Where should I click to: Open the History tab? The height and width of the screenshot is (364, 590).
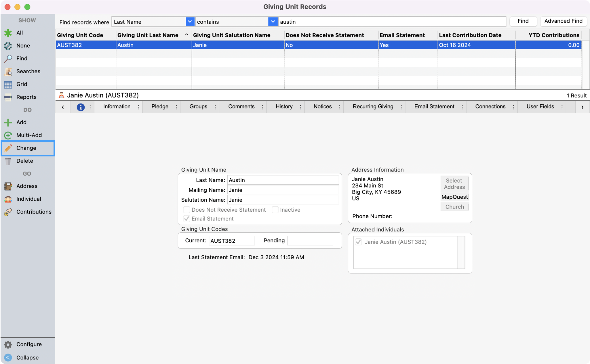coord(284,107)
